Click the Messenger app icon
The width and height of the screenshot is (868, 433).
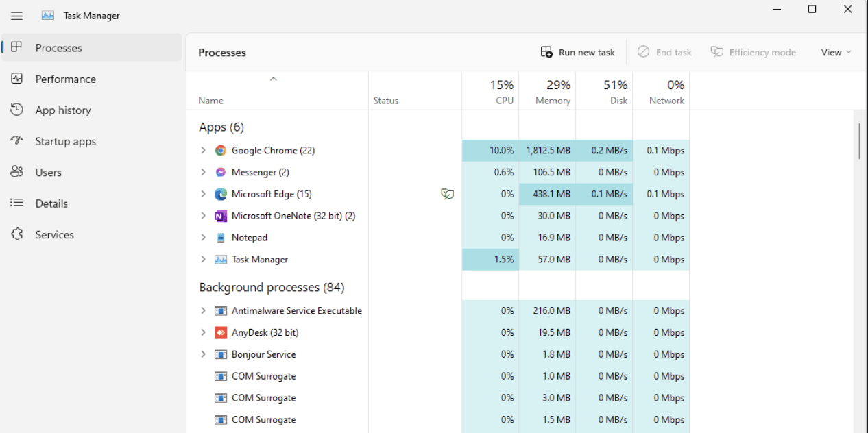click(x=221, y=172)
